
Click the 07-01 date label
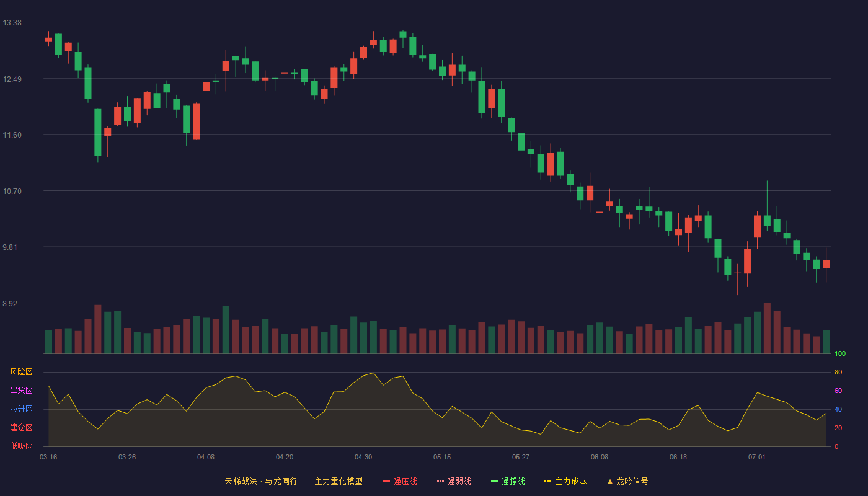(757, 457)
